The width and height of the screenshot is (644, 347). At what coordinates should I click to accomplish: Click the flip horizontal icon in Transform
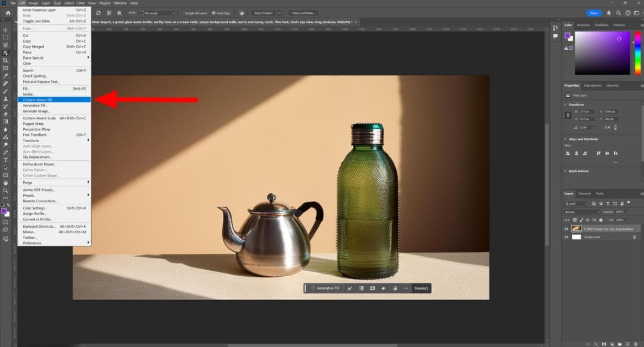coord(607,127)
